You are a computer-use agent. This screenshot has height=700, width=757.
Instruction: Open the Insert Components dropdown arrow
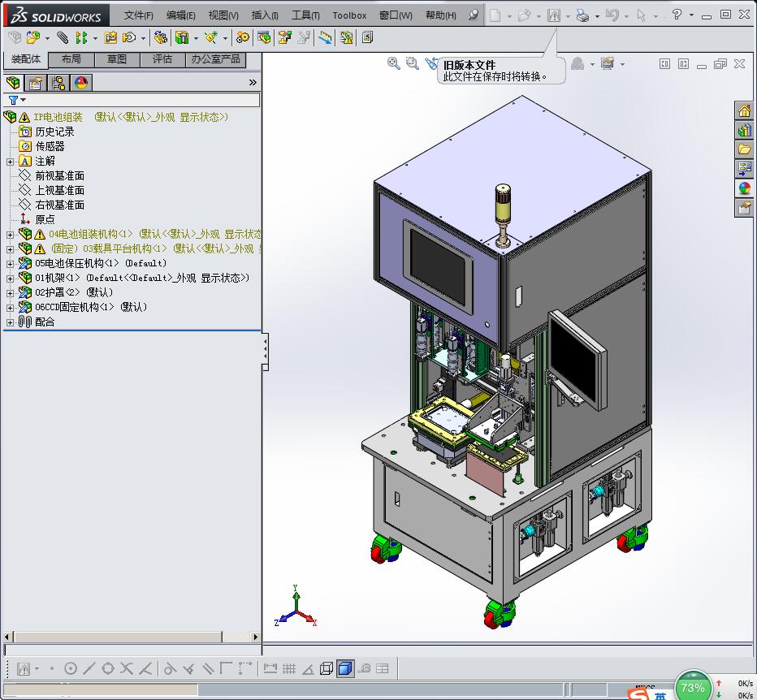(47, 38)
